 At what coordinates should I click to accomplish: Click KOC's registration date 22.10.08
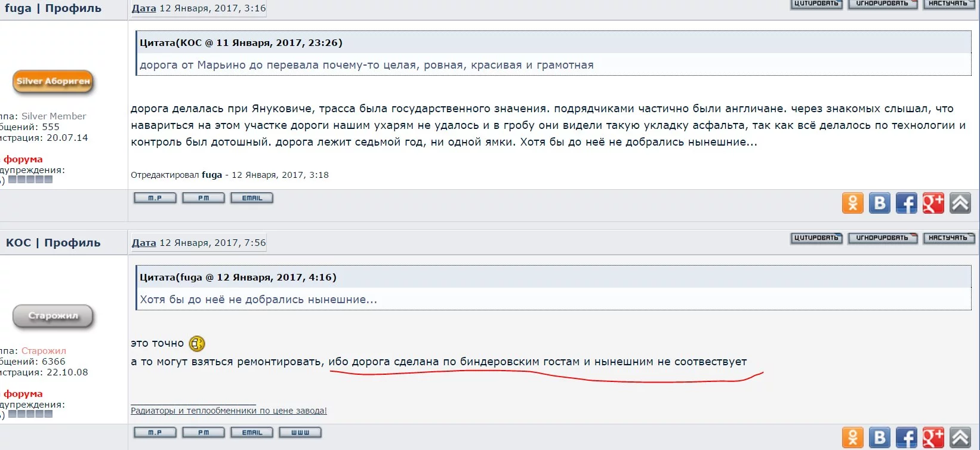pos(67,372)
